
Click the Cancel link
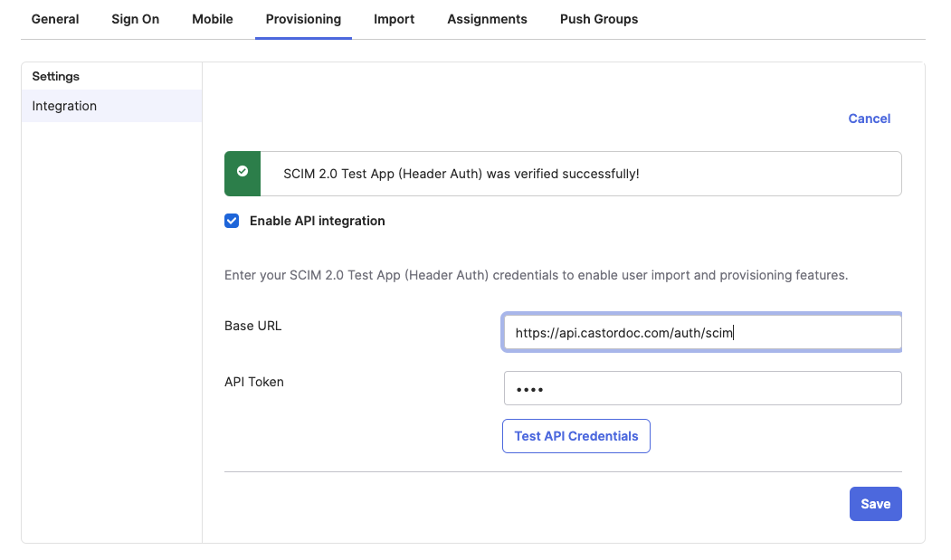(x=869, y=119)
